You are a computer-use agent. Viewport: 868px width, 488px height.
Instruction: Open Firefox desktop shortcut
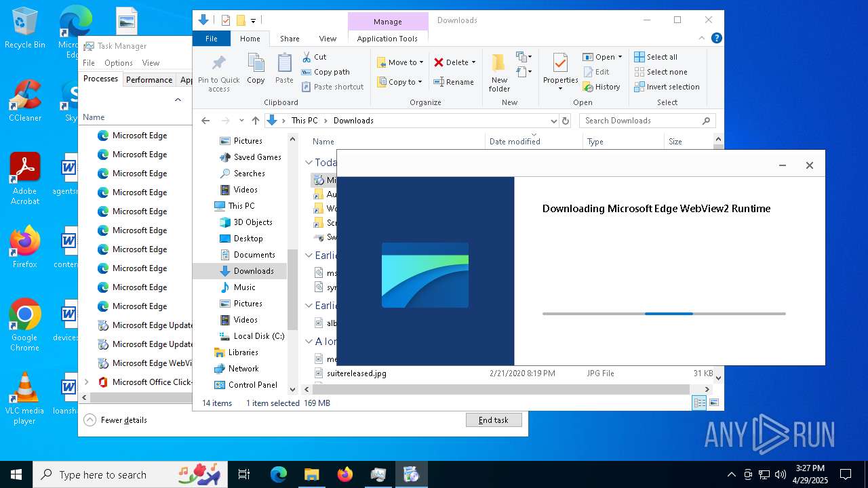pos(24,247)
